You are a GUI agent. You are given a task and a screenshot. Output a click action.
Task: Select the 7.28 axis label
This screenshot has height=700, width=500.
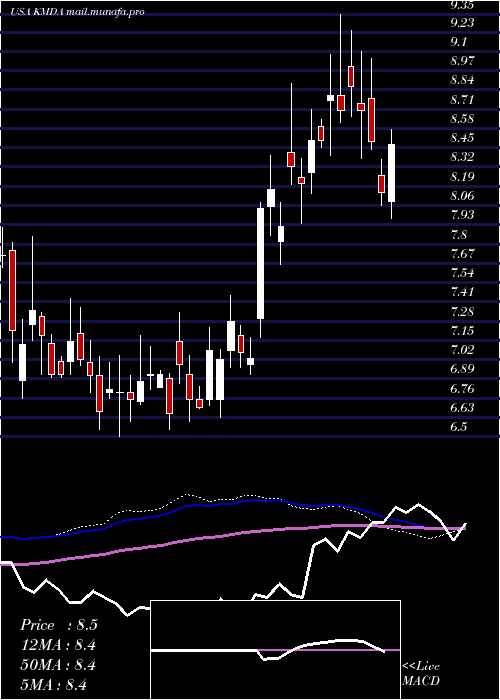tap(462, 311)
